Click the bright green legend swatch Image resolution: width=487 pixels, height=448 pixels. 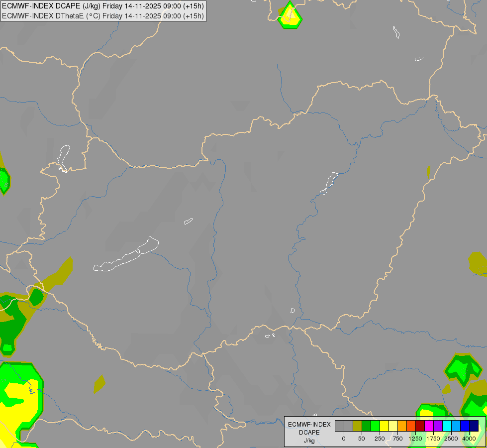click(375, 426)
